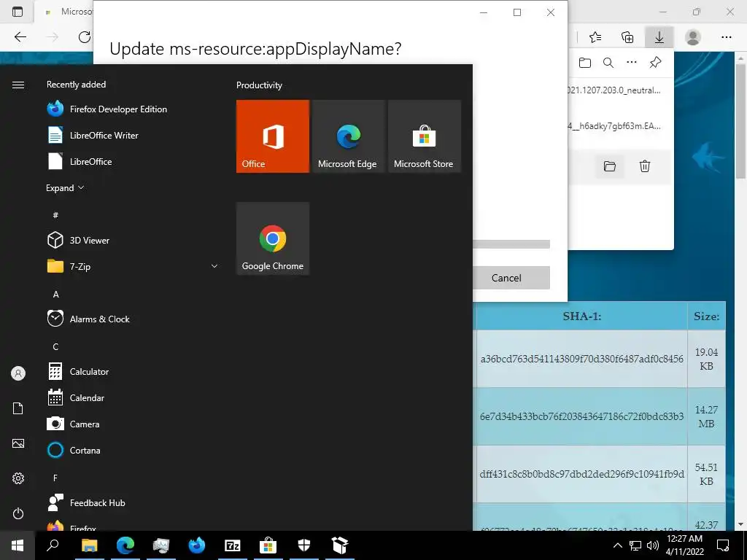Pin the Downloads panel
Viewport: 747px width, 560px height.
pyautogui.click(x=656, y=63)
